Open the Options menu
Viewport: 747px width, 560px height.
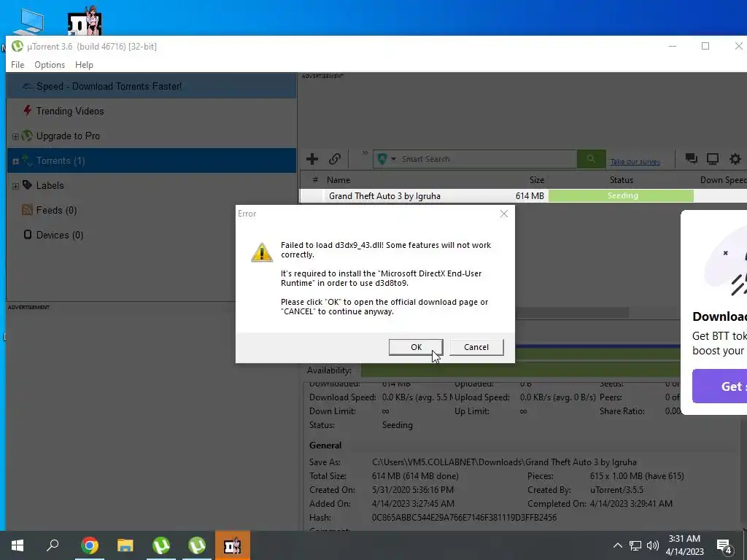(50, 65)
